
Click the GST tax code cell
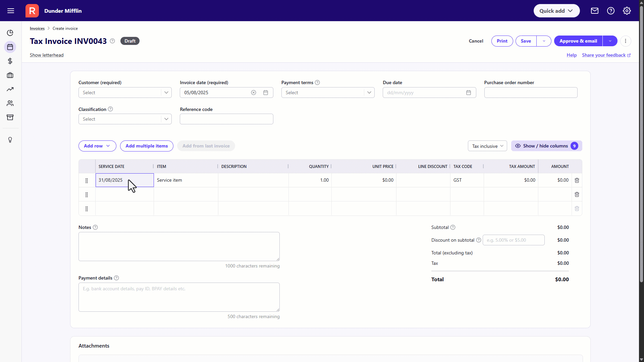[467, 180]
